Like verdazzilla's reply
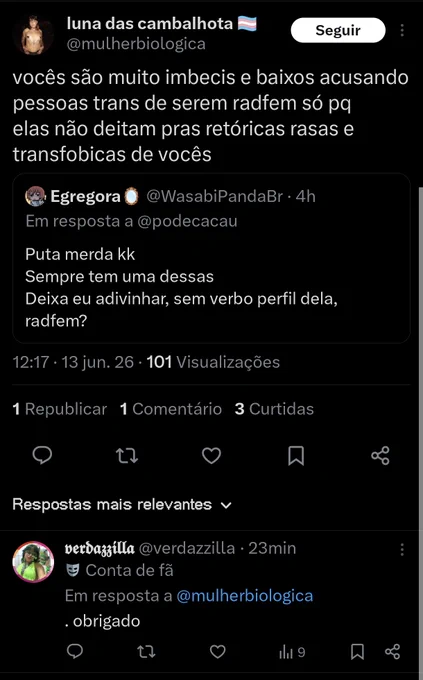The image size is (423, 680). tap(217, 651)
